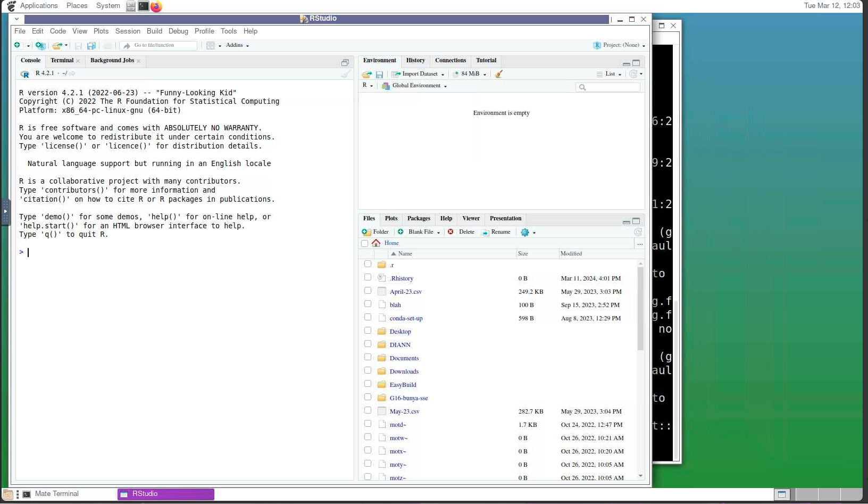The image size is (868, 504).
Task: Click the Delete button in Files
Action: (461, 232)
